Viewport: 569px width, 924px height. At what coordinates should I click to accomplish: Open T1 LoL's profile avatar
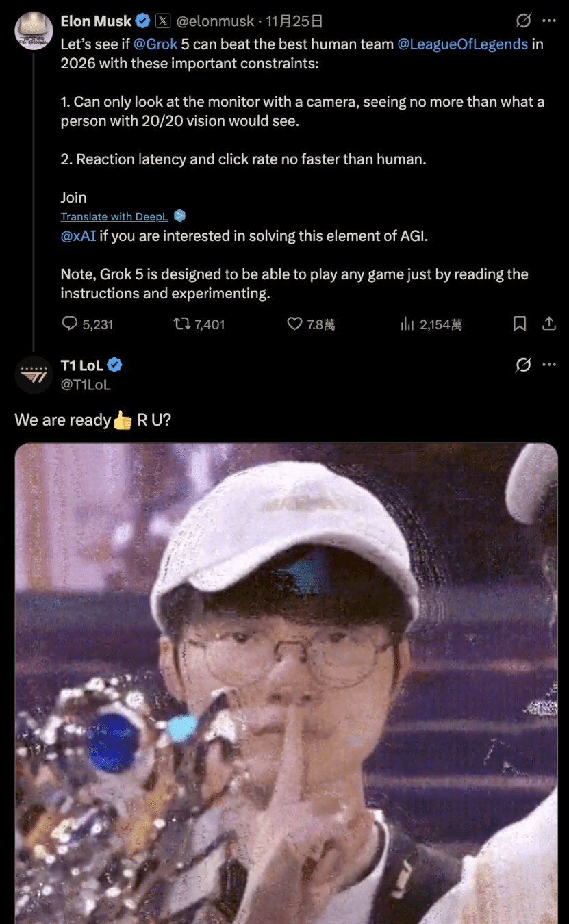(34, 374)
